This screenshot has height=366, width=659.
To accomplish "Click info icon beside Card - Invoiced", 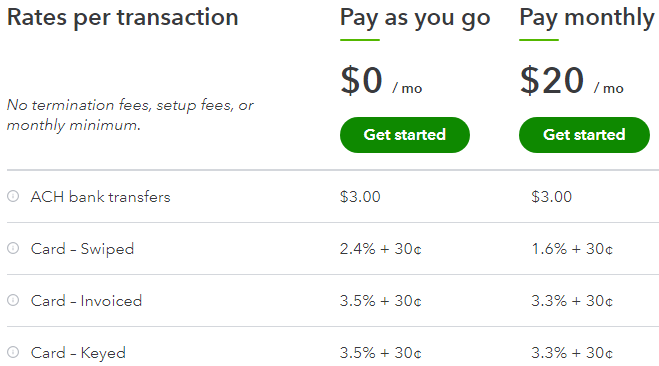I will (x=13, y=300).
